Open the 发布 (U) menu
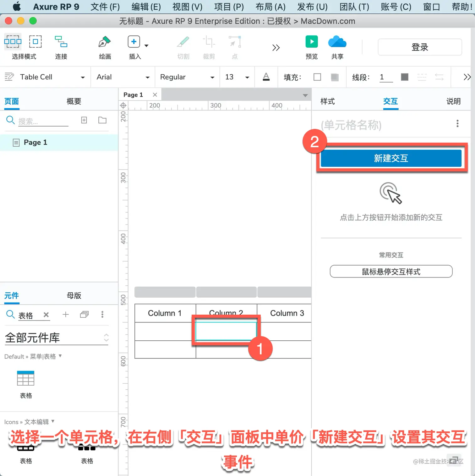The width and height of the screenshot is (475, 476). (x=312, y=7)
